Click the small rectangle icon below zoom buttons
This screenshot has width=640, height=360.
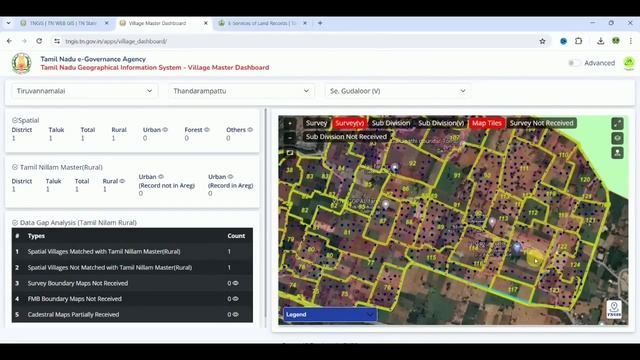pyautogui.click(x=290, y=153)
